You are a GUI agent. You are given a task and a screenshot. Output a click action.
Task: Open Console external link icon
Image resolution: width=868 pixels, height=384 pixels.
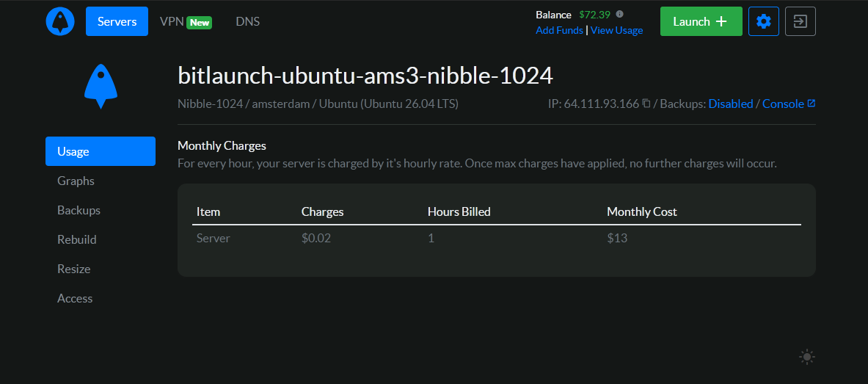click(811, 104)
